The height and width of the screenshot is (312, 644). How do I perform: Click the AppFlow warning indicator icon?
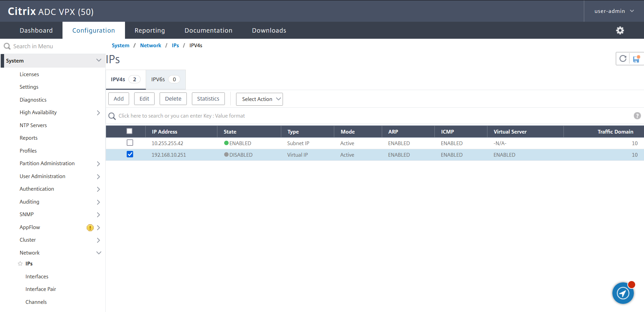pos(90,227)
